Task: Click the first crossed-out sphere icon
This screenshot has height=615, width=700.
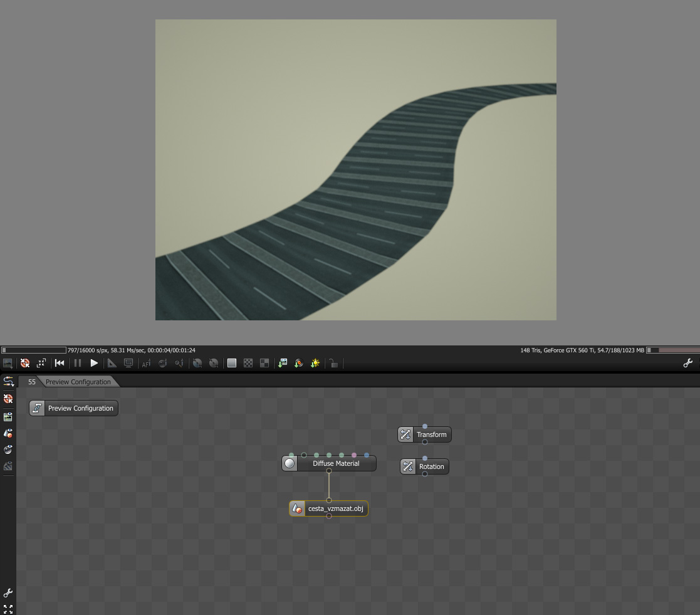Action: pos(197,363)
